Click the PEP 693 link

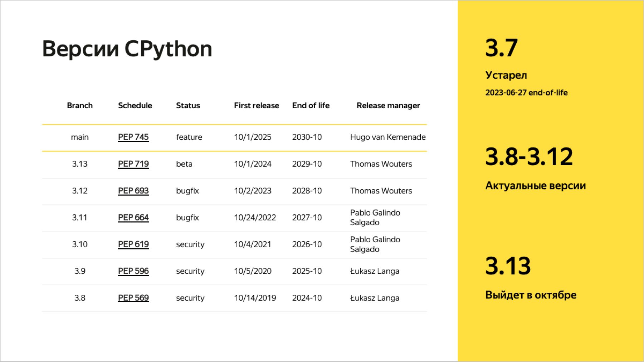point(133,191)
